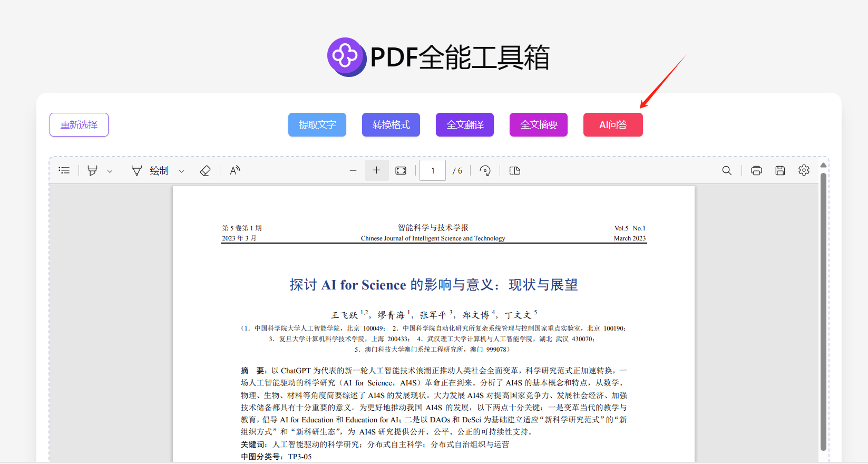Click the scrollbar up arrow
The image size is (868, 464).
click(823, 165)
